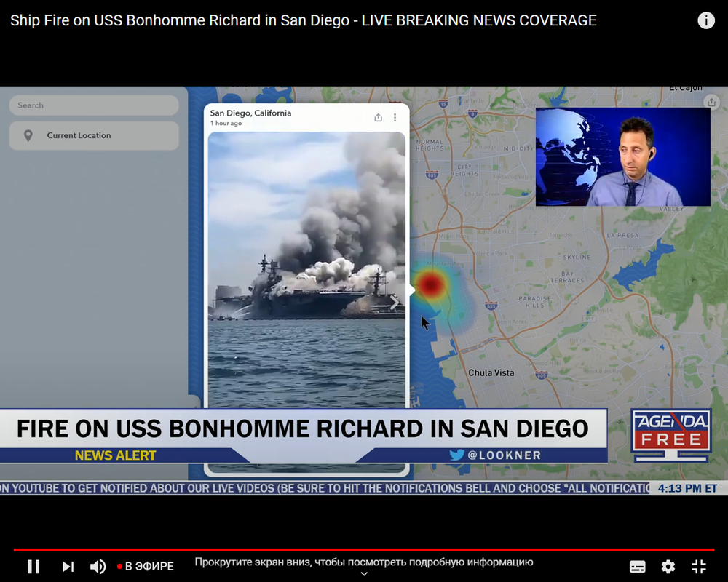Click the red heatmap hotspot
This screenshot has width=728, height=582.
[x=431, y=284]
